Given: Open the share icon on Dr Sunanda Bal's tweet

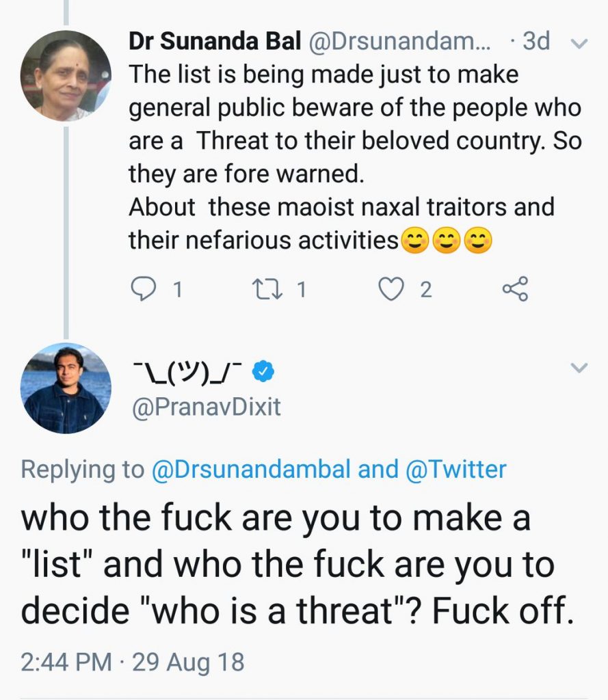Looking at the screenshot, I should 515,290.
